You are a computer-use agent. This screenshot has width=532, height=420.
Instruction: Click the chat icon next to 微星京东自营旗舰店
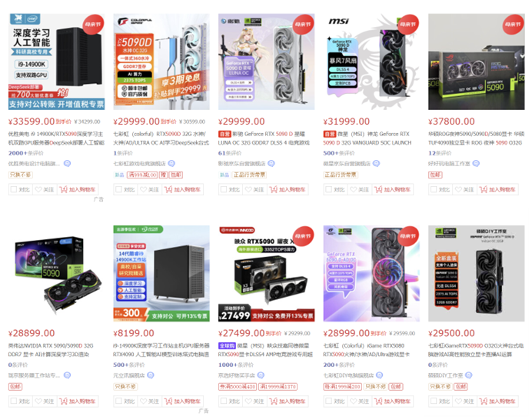pos(376,164)
